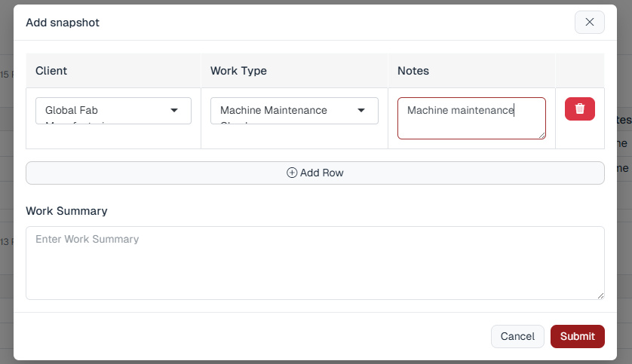Cancel the Add snapshot dialog
The image size is (632, 364).
517,336
